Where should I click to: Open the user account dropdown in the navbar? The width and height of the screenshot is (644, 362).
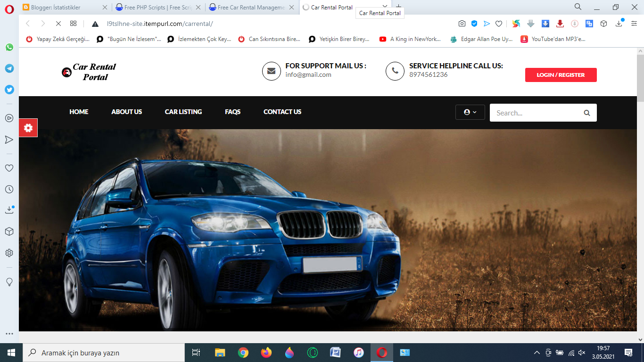pos(469,112)
